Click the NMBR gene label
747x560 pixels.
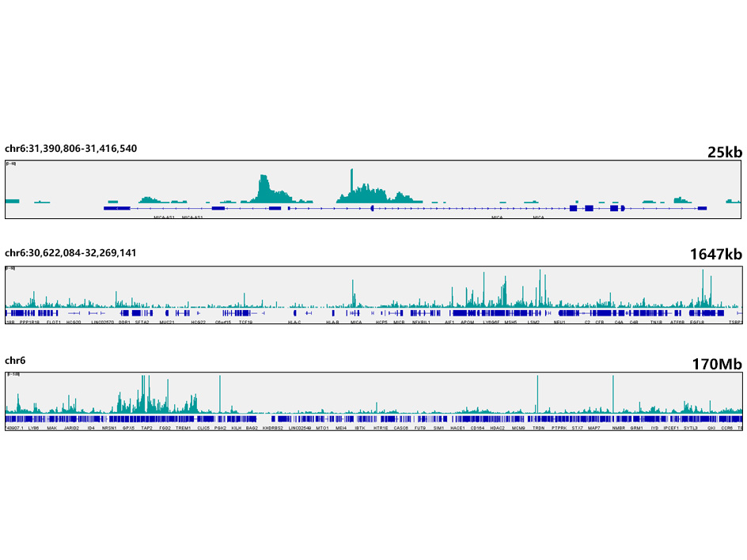[x=618, y=428]
